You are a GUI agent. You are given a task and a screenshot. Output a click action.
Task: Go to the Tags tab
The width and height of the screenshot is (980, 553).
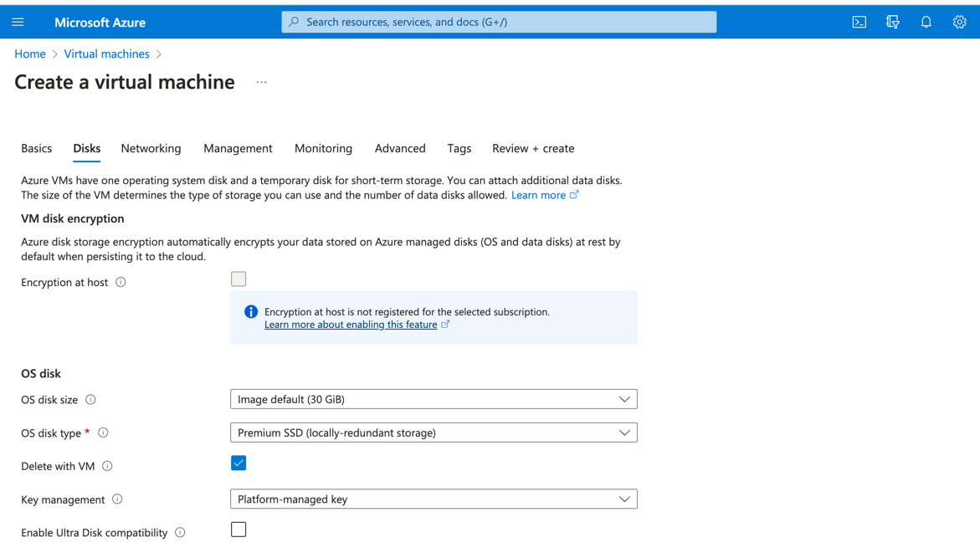[459, 148]
